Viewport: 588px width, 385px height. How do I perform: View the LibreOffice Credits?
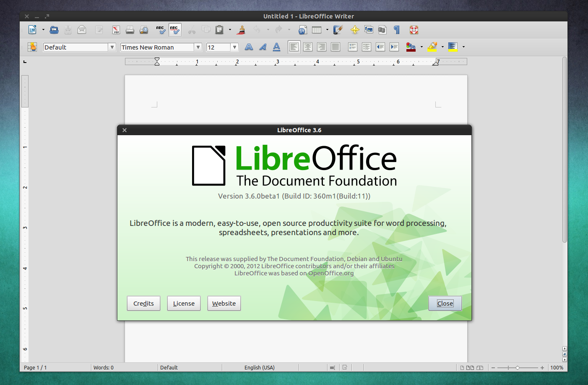click(143, 303)
